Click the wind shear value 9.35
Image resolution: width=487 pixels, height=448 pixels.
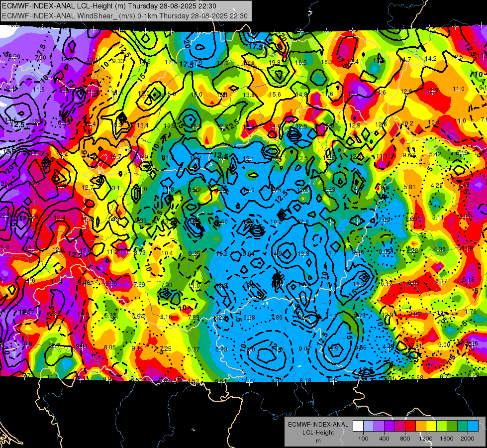click(195, 254)
